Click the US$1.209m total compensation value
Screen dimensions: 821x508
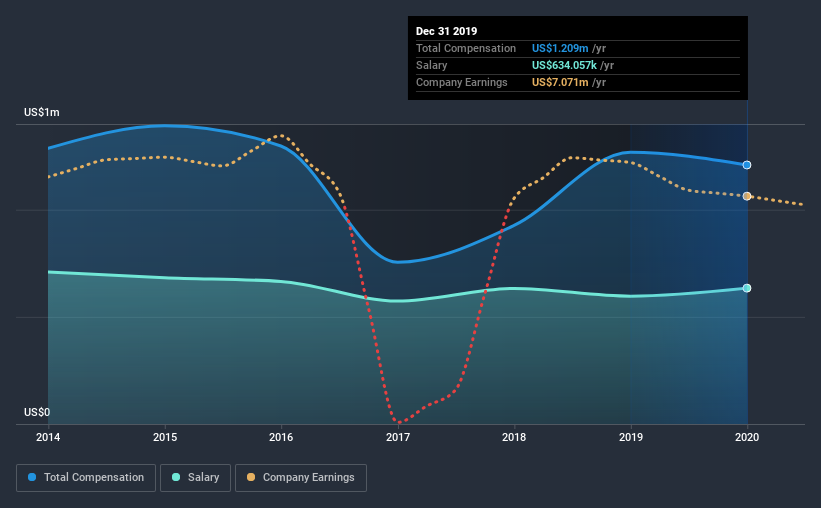[560, 48]
